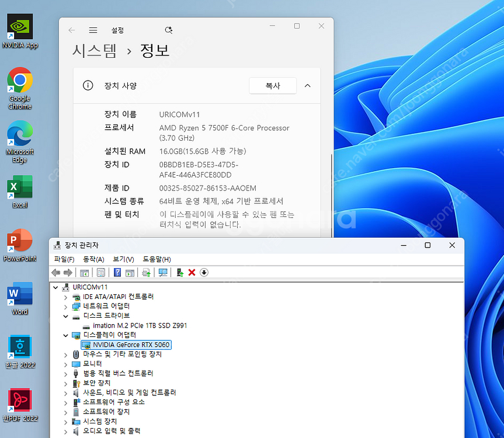Click the down-arrow disable device toolbar icon

click(204, 273)
